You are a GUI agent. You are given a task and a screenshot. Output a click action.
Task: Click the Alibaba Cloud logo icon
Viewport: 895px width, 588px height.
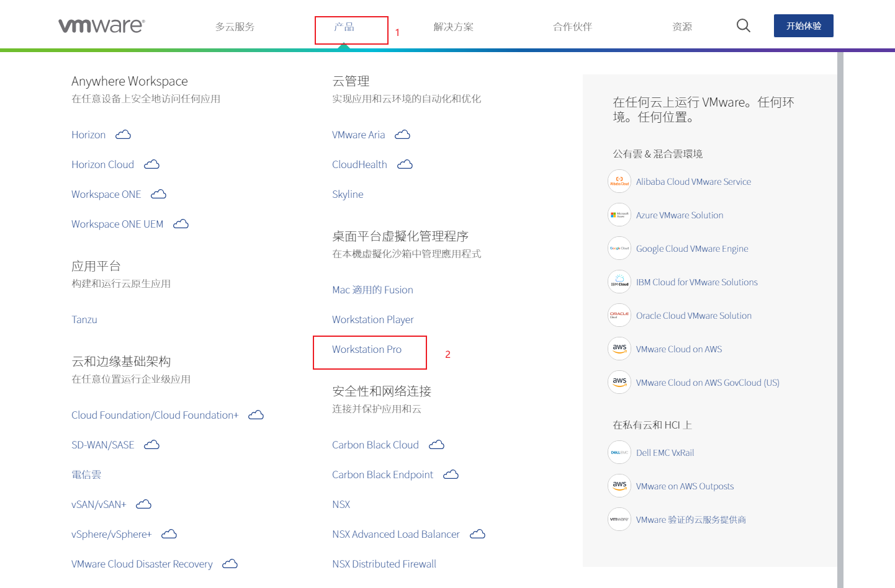coord(619,181)
